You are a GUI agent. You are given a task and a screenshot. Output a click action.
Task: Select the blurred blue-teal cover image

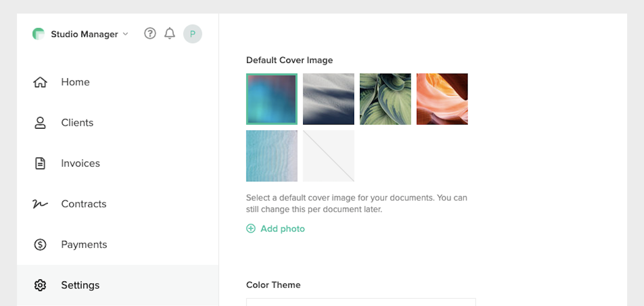coord(272,99)
